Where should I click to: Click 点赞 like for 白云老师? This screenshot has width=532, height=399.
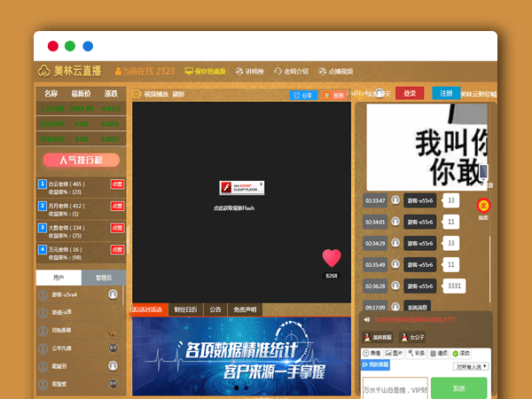pos(117,184)
